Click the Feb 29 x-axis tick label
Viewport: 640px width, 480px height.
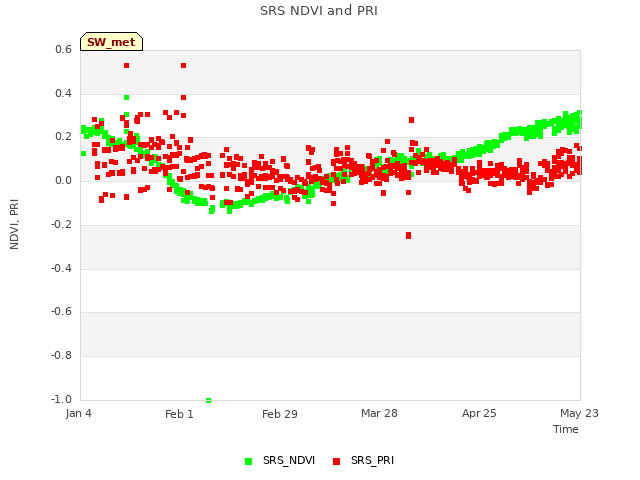pos(280,414)
